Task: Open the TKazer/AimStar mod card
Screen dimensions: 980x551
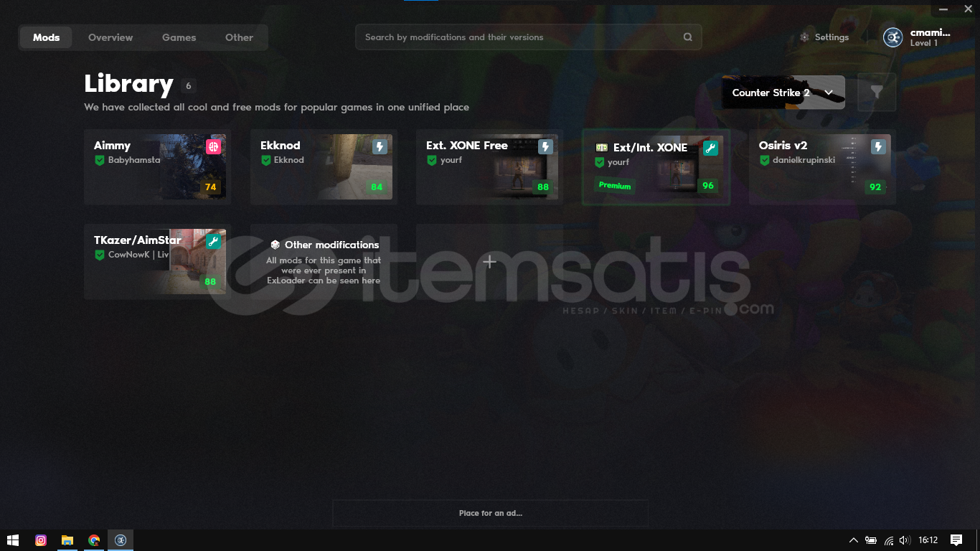Action: click(x=158, y=261)
